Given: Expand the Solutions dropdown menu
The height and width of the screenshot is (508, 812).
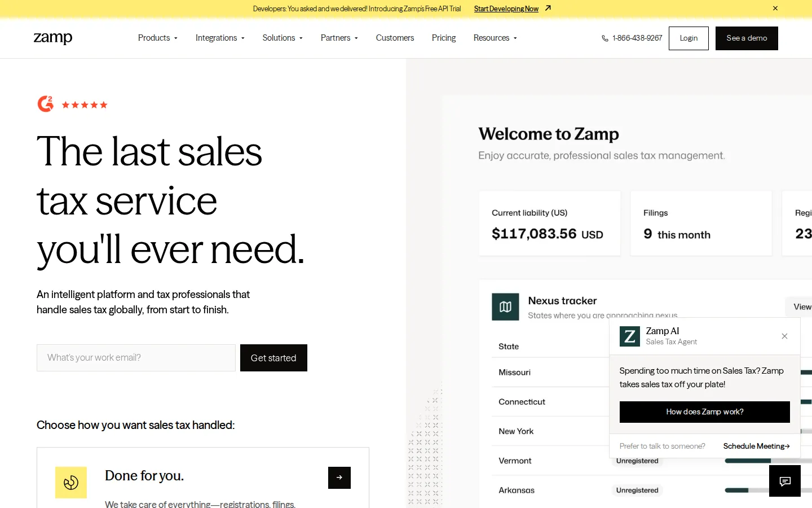Looking at the screenshot, I should pyautogui.click(x=283, y=38).
